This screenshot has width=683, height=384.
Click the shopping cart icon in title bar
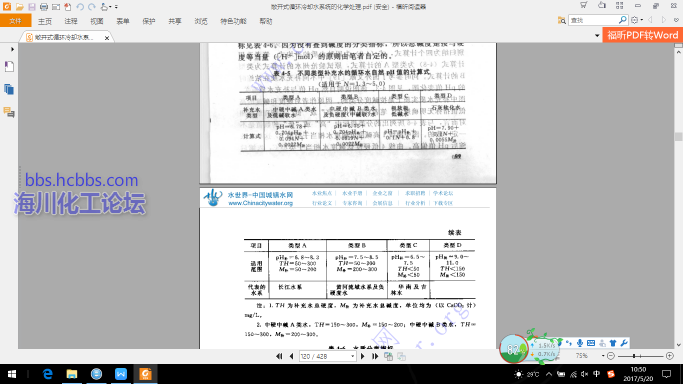(x=583, y=5)
